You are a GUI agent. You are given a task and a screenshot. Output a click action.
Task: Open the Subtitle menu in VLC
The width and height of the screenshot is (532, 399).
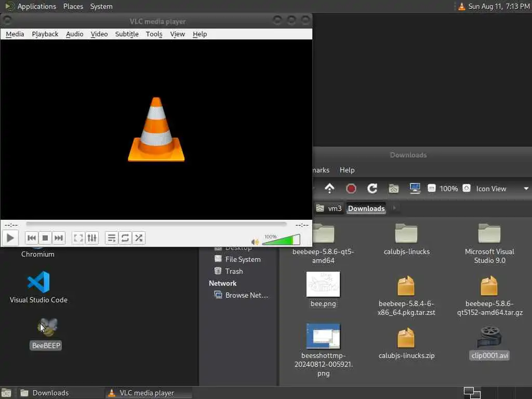point(127,34)
